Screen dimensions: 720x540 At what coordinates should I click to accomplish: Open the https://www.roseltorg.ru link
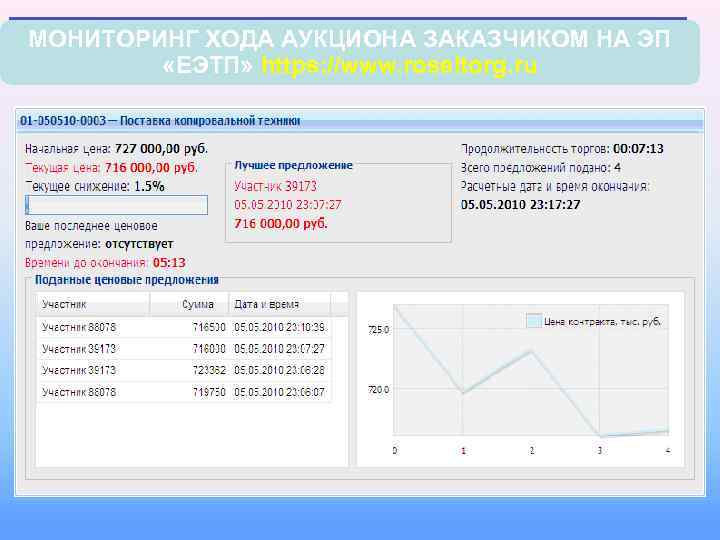point(399,66)
